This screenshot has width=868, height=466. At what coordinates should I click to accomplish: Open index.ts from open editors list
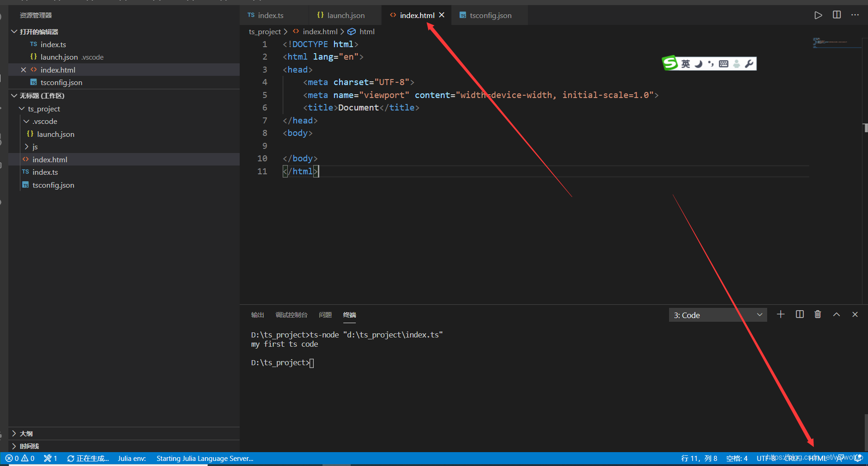[x=124, y=44]
